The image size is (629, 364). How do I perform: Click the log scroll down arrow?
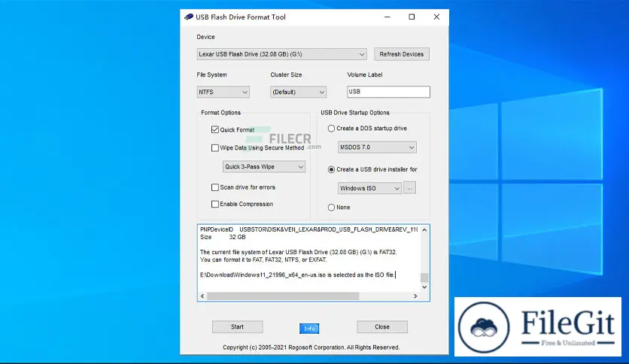pyautogui.click(x=424, y=287)
